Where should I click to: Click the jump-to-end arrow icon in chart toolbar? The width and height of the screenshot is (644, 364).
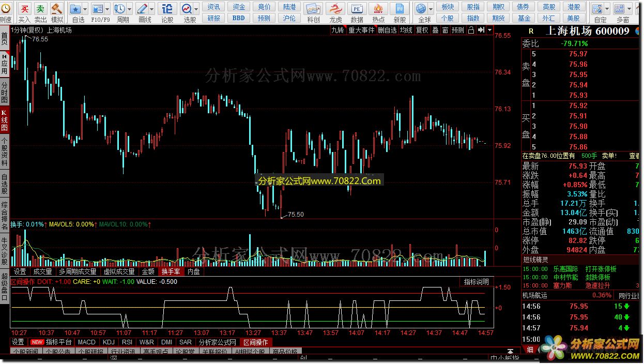[481, 30]
